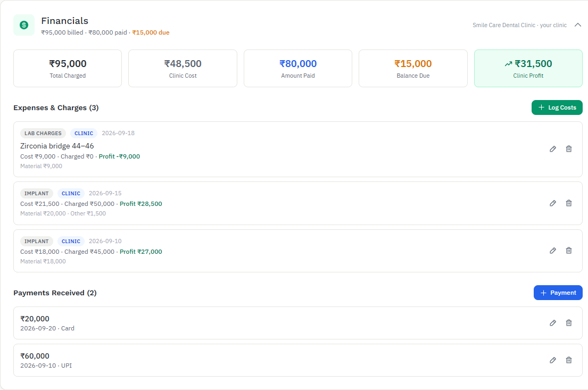
Task: Delete the ₹20,000 Card payment
Action: pos(569,323)
